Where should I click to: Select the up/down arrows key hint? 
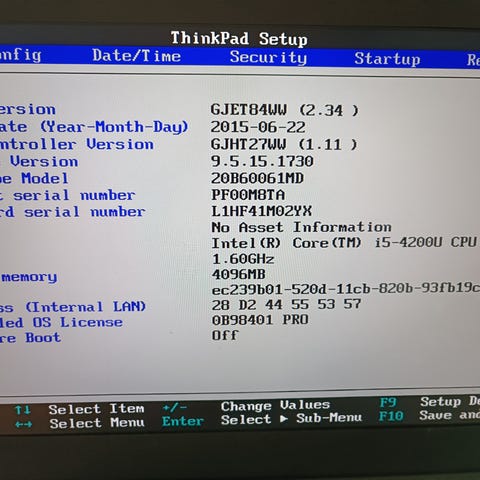[x=23, y=410]
